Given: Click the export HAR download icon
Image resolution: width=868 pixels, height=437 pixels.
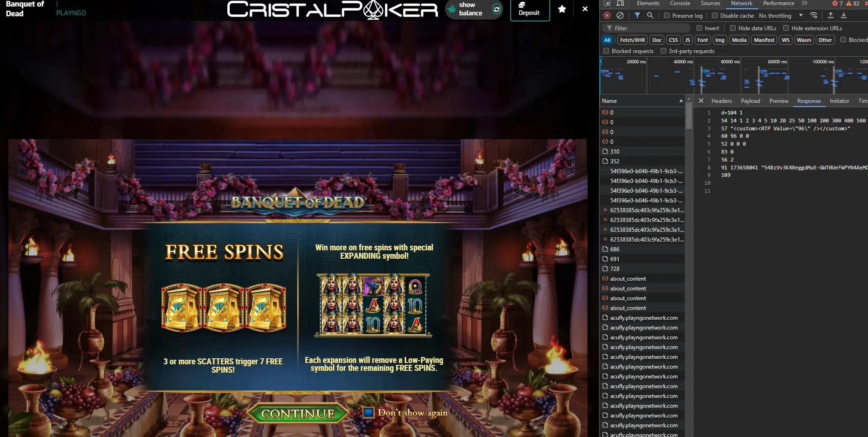Looking at the screenshot, I should (844, 15).
